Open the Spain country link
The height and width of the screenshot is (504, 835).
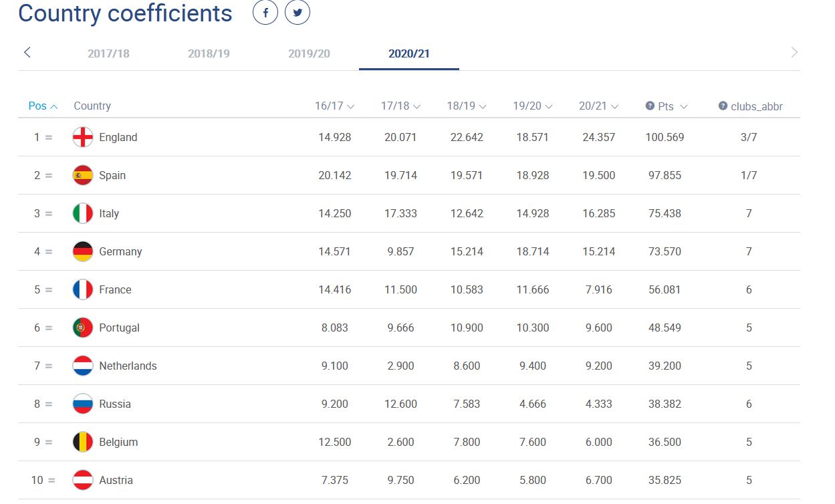point(112,175)
